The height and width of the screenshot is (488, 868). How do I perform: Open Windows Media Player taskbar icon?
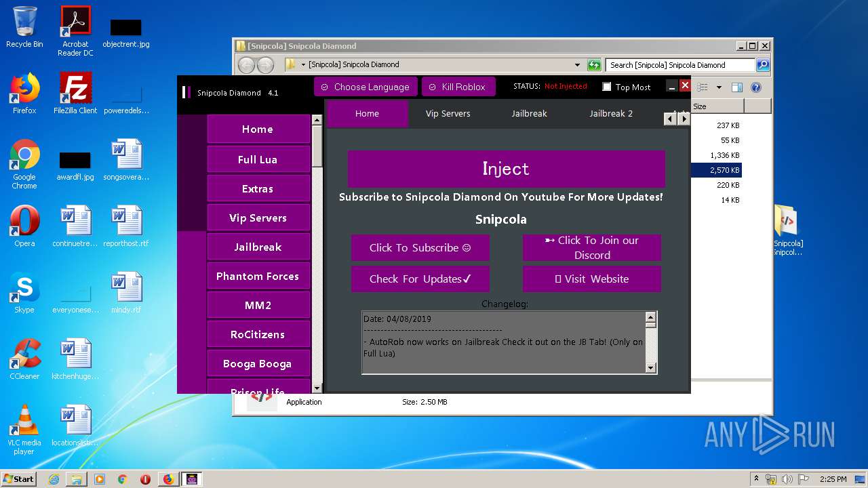[100, 479]
